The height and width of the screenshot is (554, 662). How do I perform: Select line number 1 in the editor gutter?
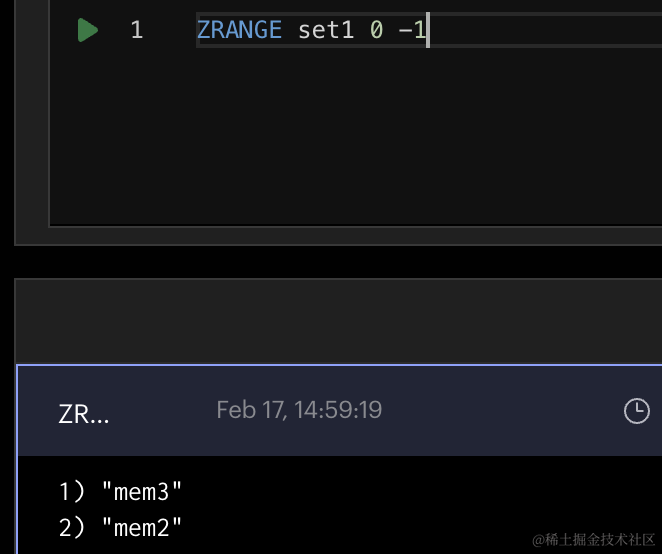click(x=136, y=30)
